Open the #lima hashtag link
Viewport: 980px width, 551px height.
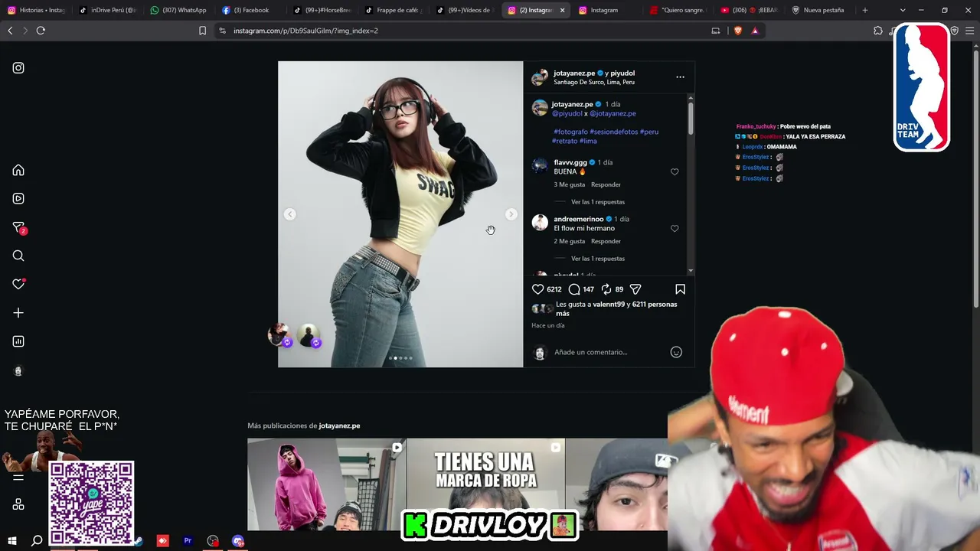pyautogui.click(x=588, y=141)
